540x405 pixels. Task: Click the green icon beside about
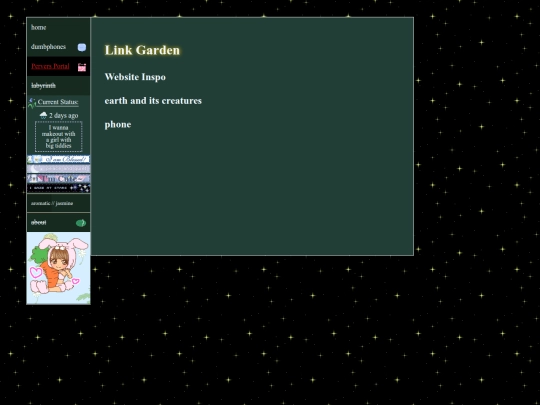coord(81,223)
